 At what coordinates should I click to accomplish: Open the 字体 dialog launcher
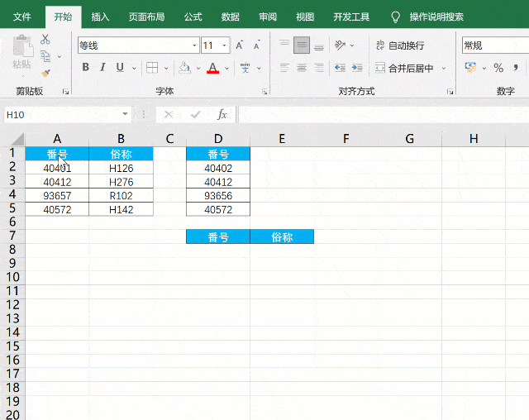264,92
